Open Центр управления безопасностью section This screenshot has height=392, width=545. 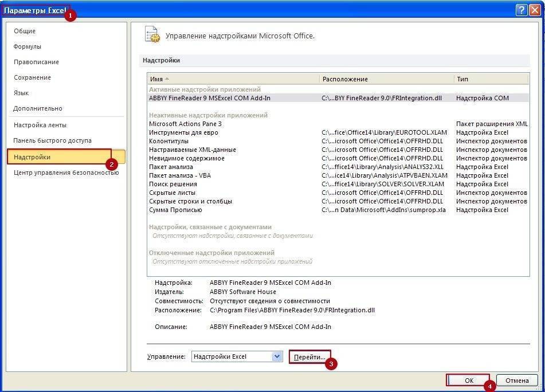coord(66,173)
